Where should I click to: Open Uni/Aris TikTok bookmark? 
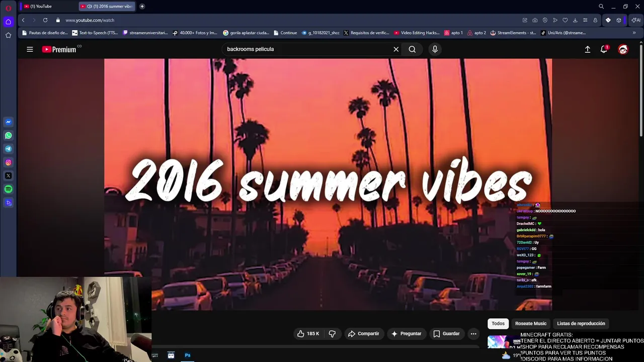click(563, 33)
